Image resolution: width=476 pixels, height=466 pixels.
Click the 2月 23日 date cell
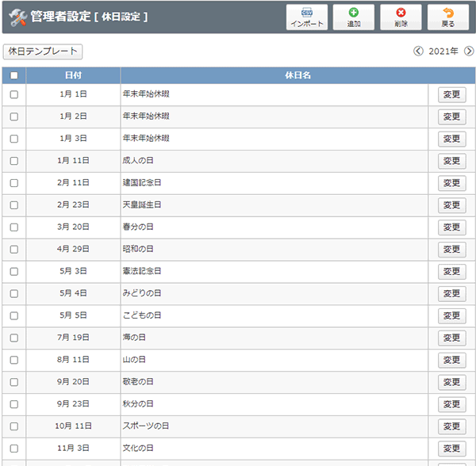[73, 205]
